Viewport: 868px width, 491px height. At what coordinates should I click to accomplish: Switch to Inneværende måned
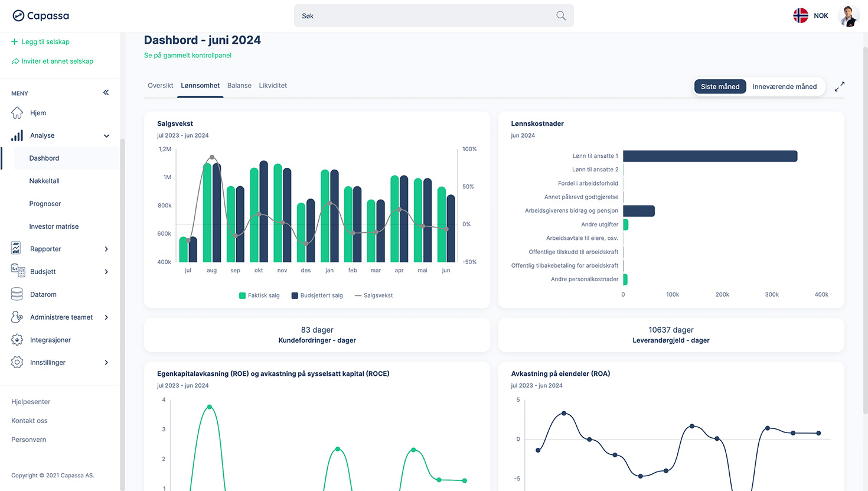[784, 87]
